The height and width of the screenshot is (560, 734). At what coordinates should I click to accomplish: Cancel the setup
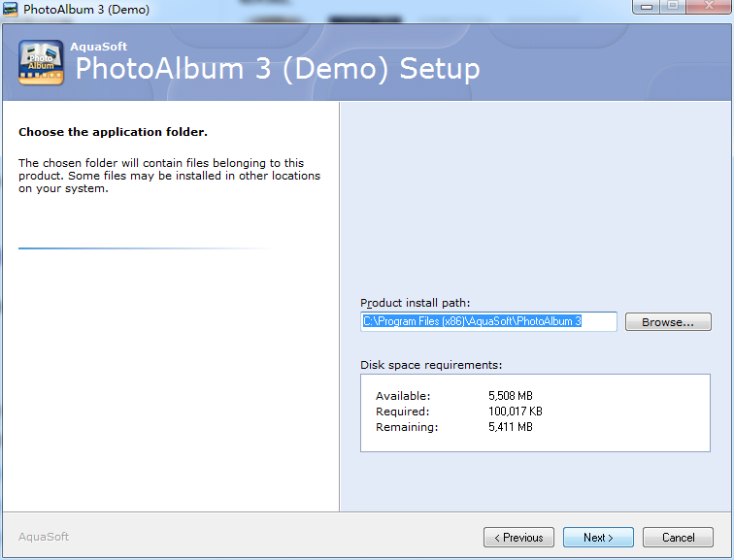678,537
